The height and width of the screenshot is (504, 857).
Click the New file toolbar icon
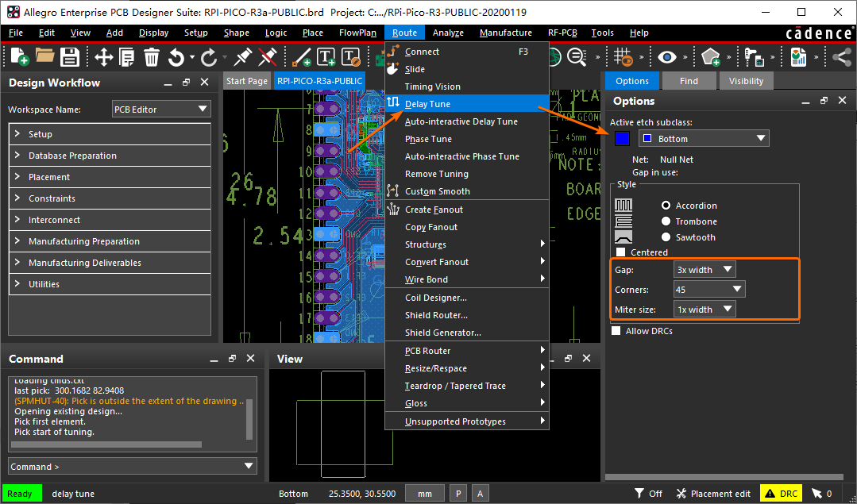pos(19,57)
